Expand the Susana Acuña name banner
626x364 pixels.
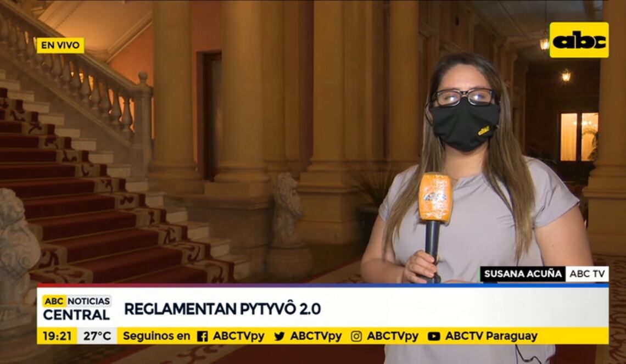[523, 272]
